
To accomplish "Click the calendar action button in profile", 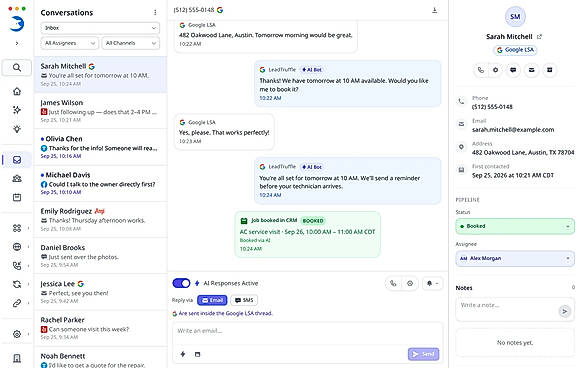I will click(x=550, y=70).
